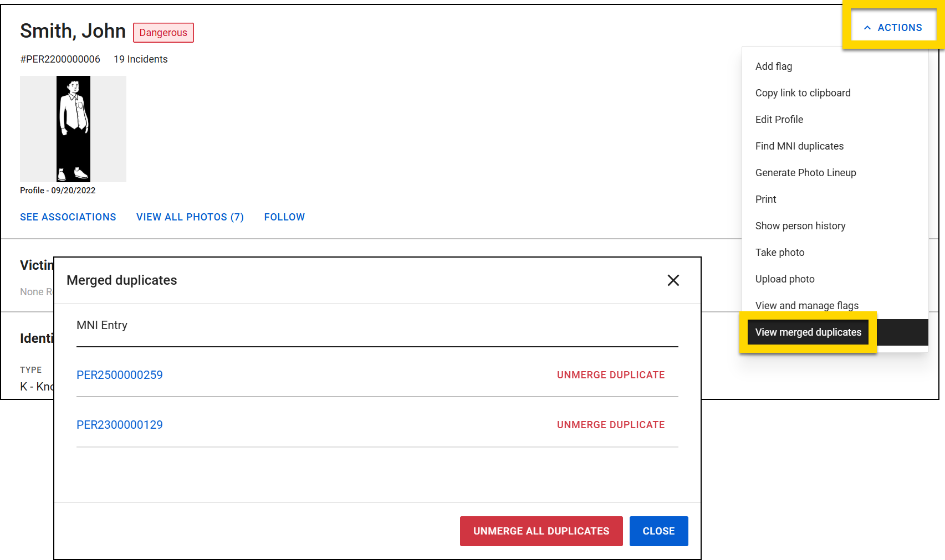Select Print from the Actions menu
The image size is (945, 560).
(765, 199)
